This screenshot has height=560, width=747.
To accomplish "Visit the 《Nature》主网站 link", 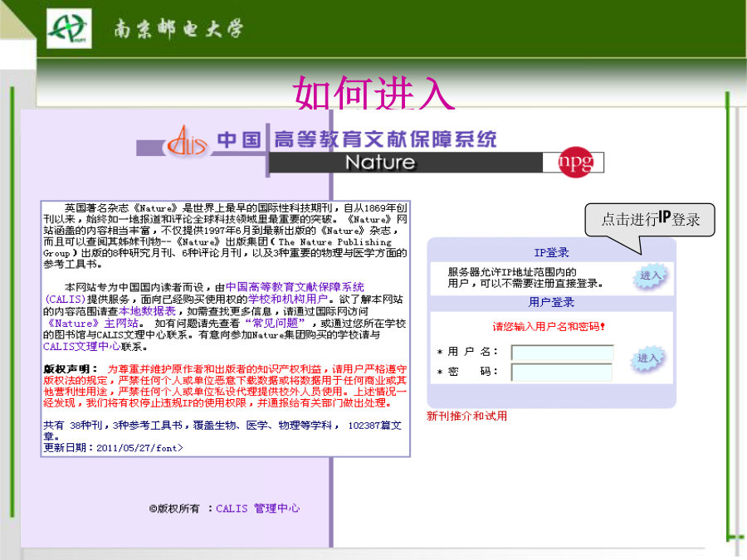I will pyautogui.click(x=92, y=323).
